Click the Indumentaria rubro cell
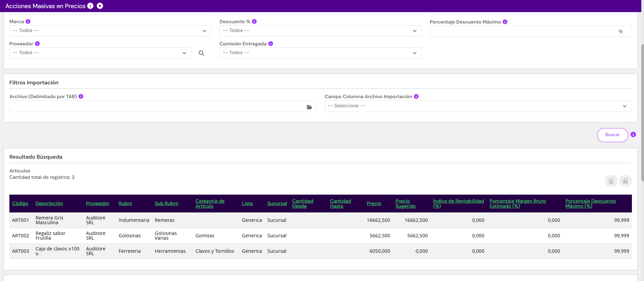 pyautogui.click(x=134, y=220)
